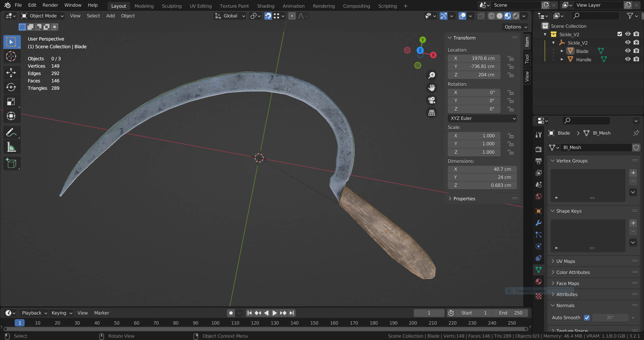
Task: Play the animation forward
Action: (x=275, y=313)
